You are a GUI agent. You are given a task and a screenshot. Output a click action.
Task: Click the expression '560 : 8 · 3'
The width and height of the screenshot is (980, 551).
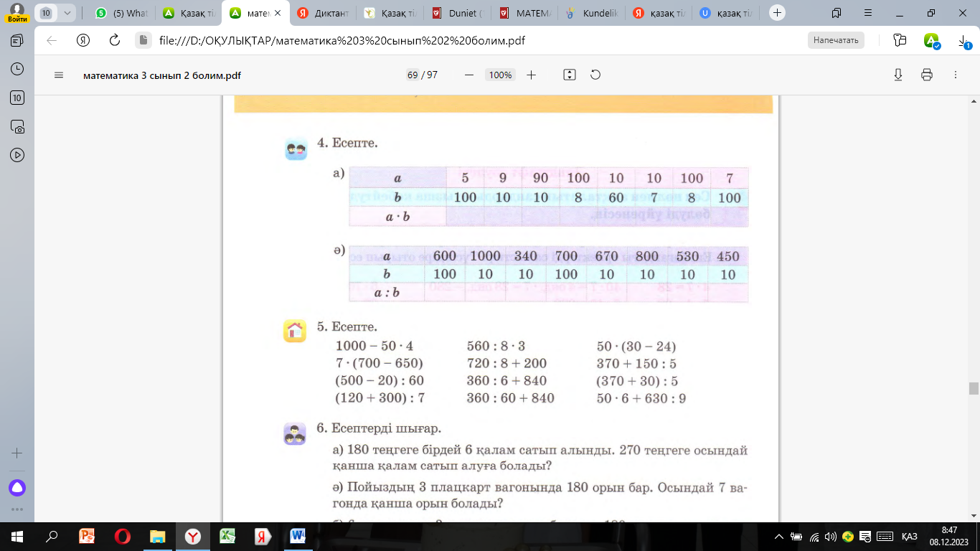tap(496, 345)
